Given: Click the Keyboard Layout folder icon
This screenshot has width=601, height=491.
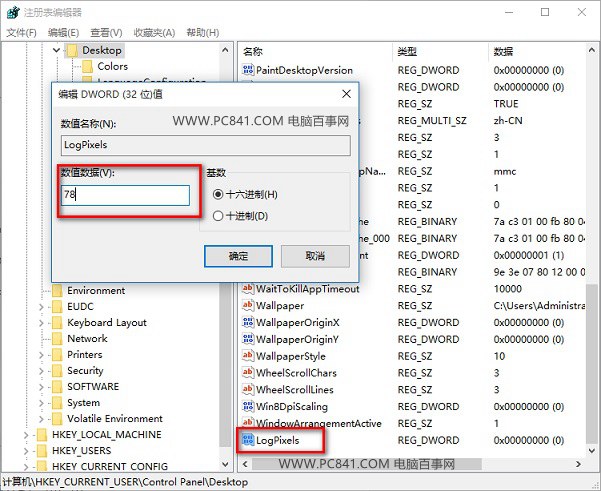Looking at the screenshot, I should [x=57, y=323].
